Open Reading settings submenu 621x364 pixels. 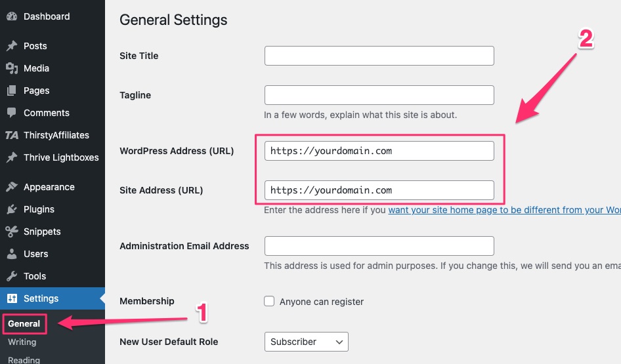coord(24,359)
